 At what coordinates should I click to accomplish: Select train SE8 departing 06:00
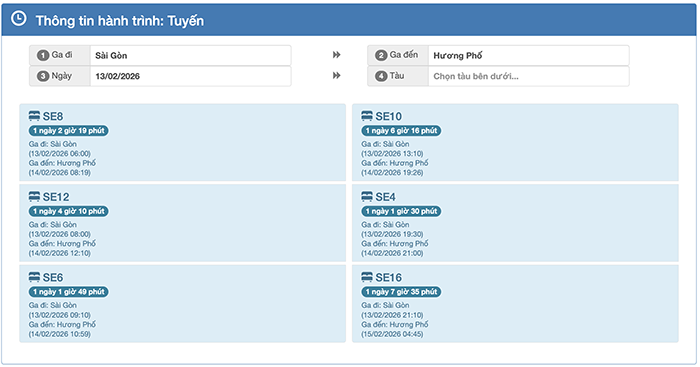[183, 142]
